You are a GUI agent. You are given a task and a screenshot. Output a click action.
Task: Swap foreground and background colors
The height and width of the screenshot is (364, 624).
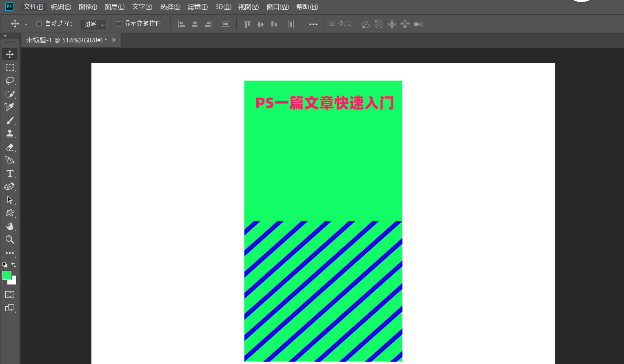coord(14,265)
